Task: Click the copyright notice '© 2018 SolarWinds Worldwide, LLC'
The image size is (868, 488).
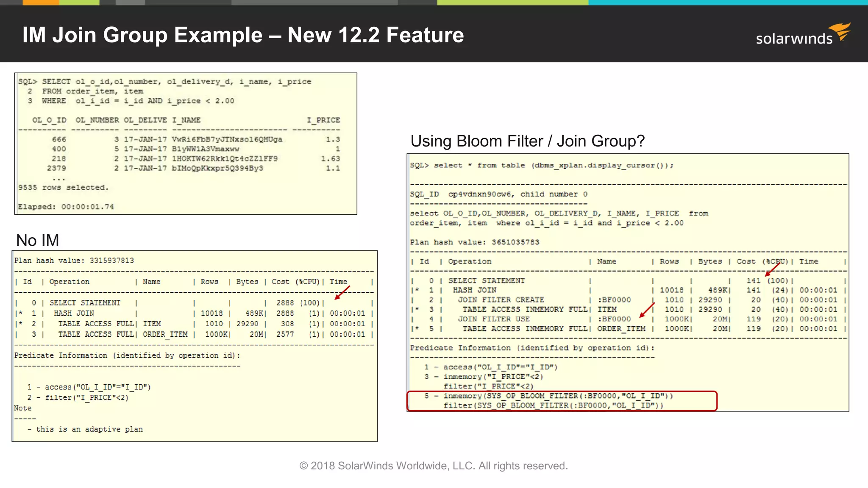Action: pos(386,466)
